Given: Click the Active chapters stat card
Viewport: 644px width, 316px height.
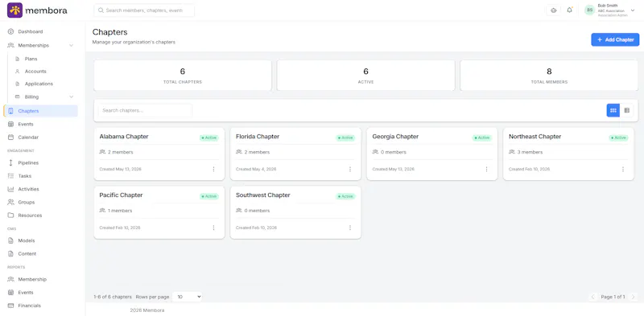Looking at the screenshot, I should click(365, 76).
